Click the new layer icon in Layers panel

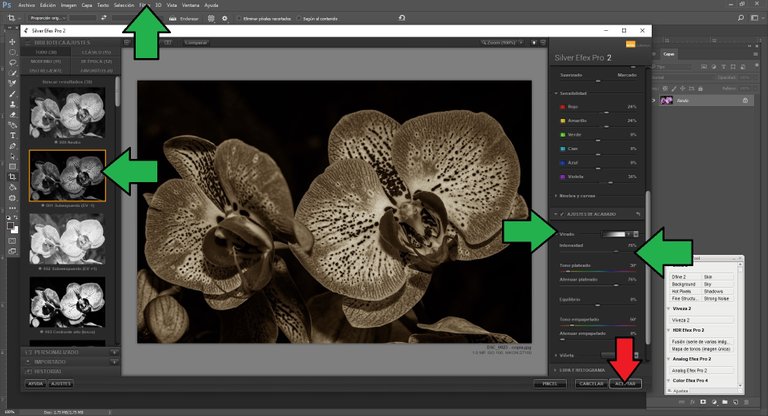click(x=736, y=402)
